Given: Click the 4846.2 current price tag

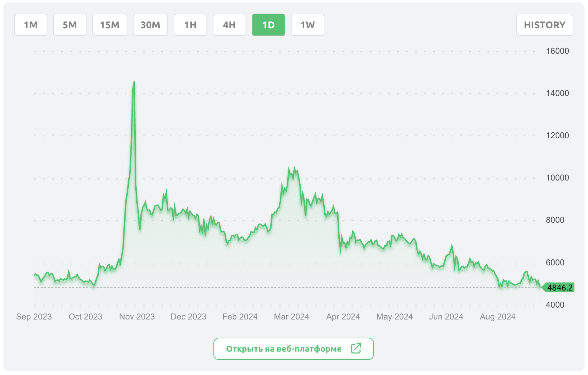Looking at the screenshot, I should [559, 288].
